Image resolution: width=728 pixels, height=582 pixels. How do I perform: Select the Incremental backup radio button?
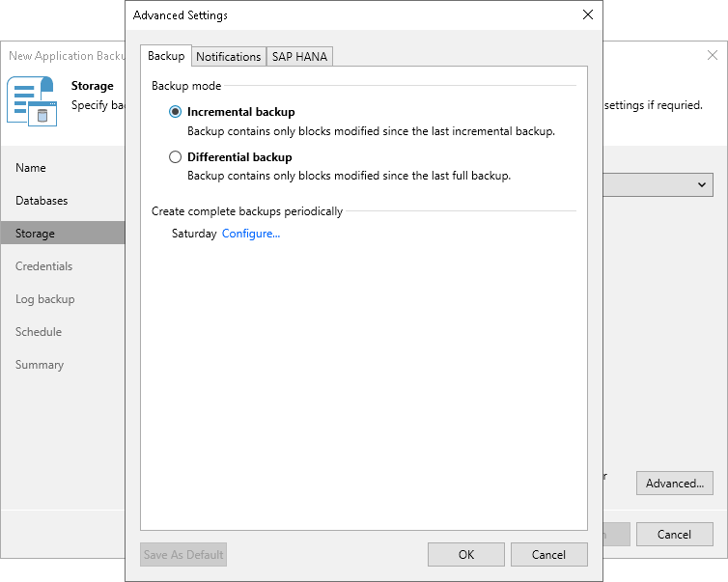coord(175,112)
